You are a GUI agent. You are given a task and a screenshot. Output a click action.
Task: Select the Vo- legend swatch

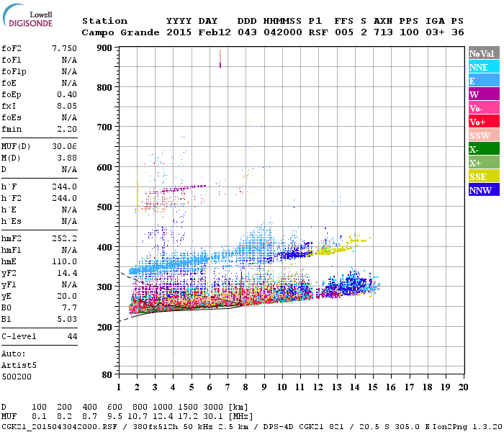[x=484, y=108]
